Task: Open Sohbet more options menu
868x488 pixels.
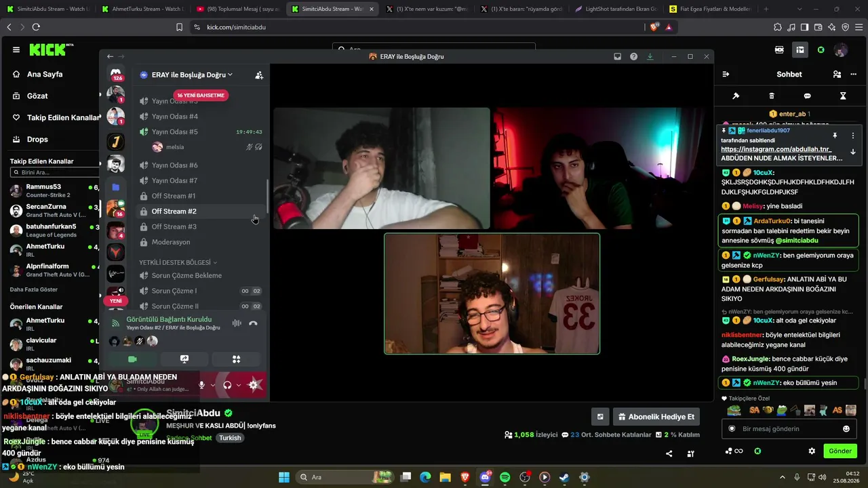Action: coord(853,75)
